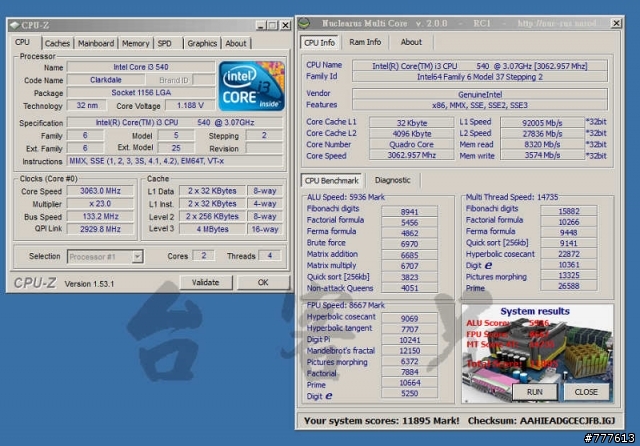The image size is (640, 446).
Task: Click the Multi Thread Quick sort score 9141
Action: [x=569, y=243]
